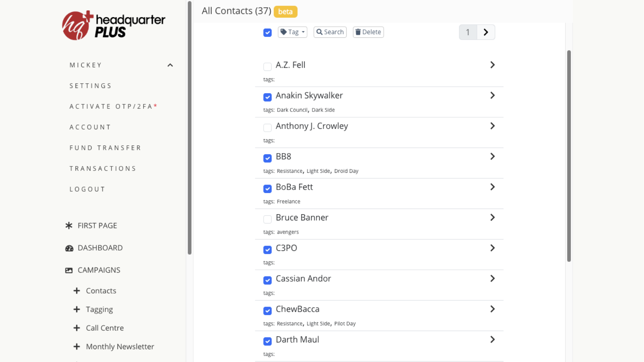Screen dimensions: 644x362
Task: Click the plus icon beside Monthly Newsletter
Action: [x=77, y=347]
